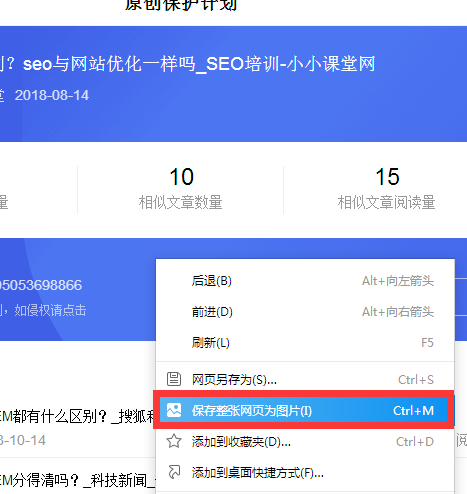Click the ID number ending 5053698866
Viewport: 467px width, 494px height.
pyautogui.click(x=41, y=285)
